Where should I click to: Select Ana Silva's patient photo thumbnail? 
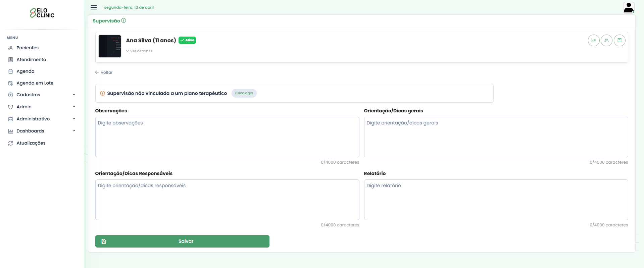pyautogui.click(x=110, y=46)
